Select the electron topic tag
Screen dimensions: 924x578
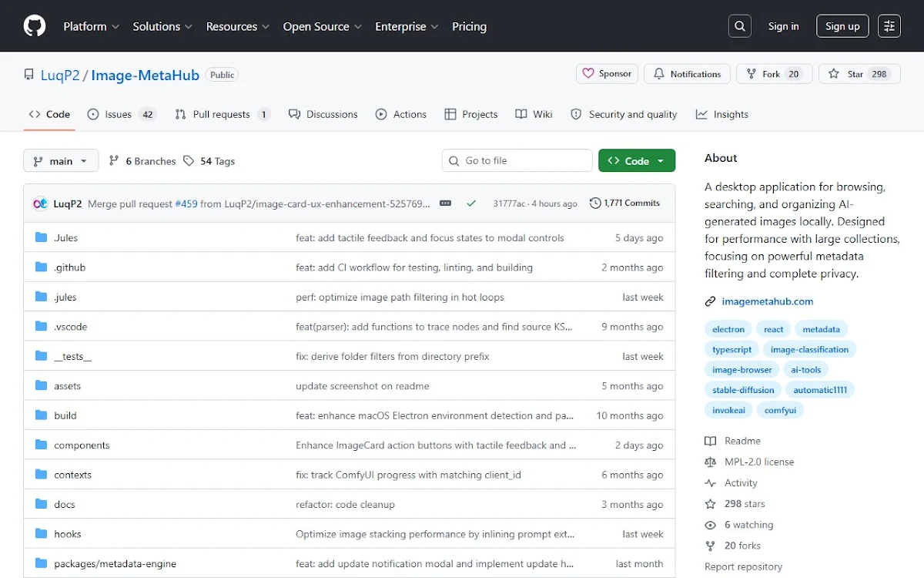pyautogui.click(x=728, y=329)
